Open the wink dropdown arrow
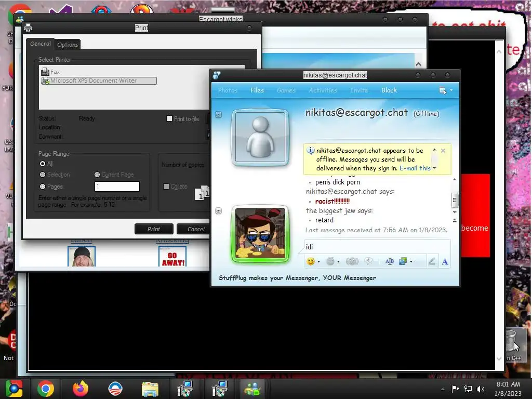Image resolution: width=532 pixels, height=399 pixels. click(338, 262)
